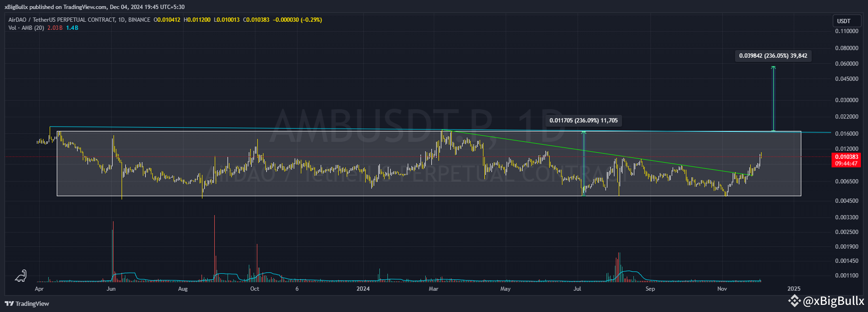Click the 0.080000 price axis label
Image resolution: width=868 pixels, height=312 pixels.
(x=846, y=48)
